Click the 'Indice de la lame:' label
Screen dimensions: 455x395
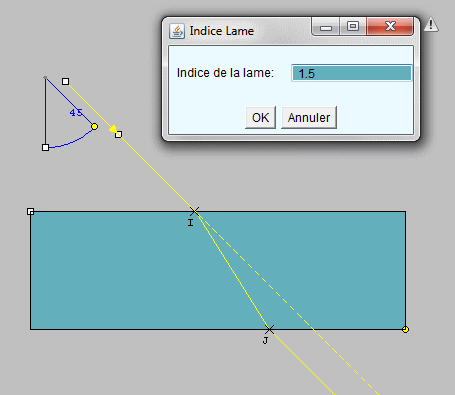click(225, 73)
